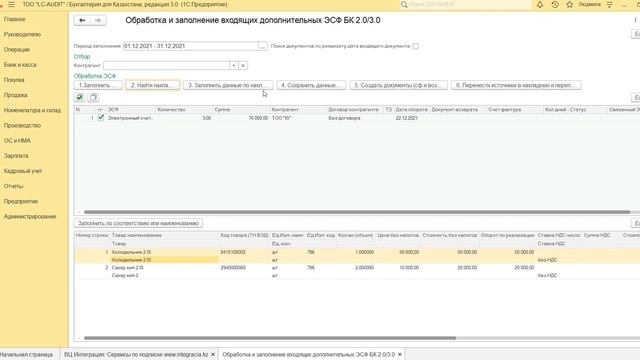Open Предприятие section
Viewport: 640px width, 360px height.
click(21, 201)
